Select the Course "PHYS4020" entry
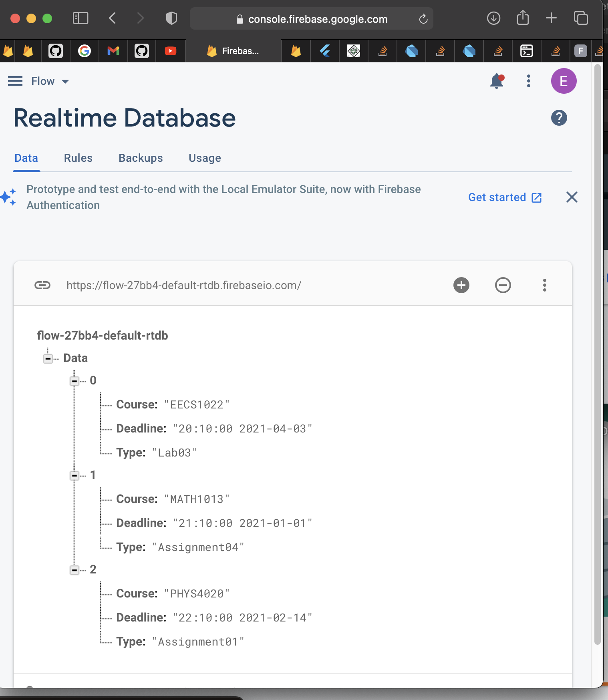The width and height of the screenshot is (608, 700). coord(173,593)
